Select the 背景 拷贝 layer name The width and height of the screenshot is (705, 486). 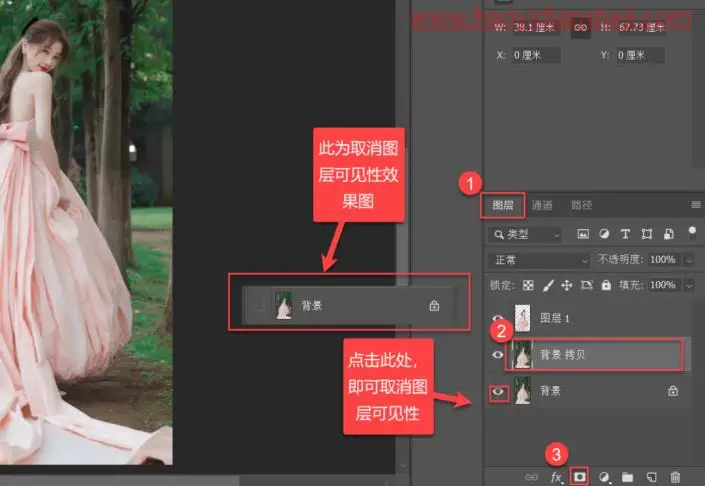[x=562, y=355]
